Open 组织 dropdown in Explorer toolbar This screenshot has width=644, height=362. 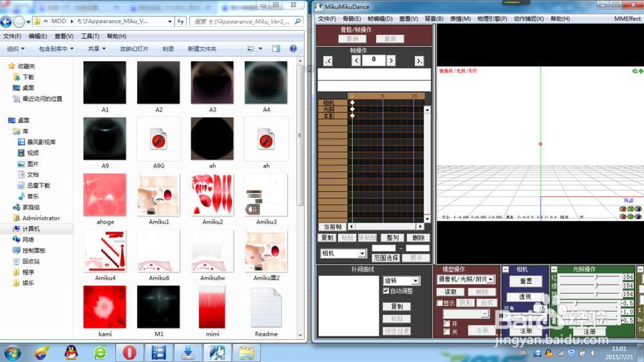pos(15,48)
